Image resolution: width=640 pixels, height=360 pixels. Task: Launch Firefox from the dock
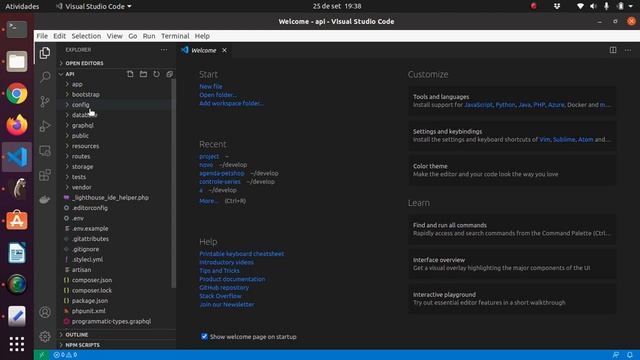[x=17, y=125]
